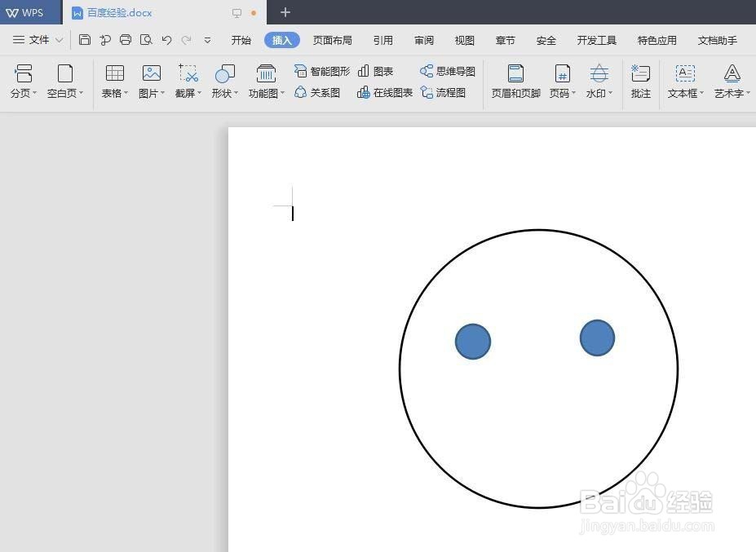This screenshot has height=552, width=756.
Task: Switch to the 审阅 review tab
Action: [x=423, y=39]
